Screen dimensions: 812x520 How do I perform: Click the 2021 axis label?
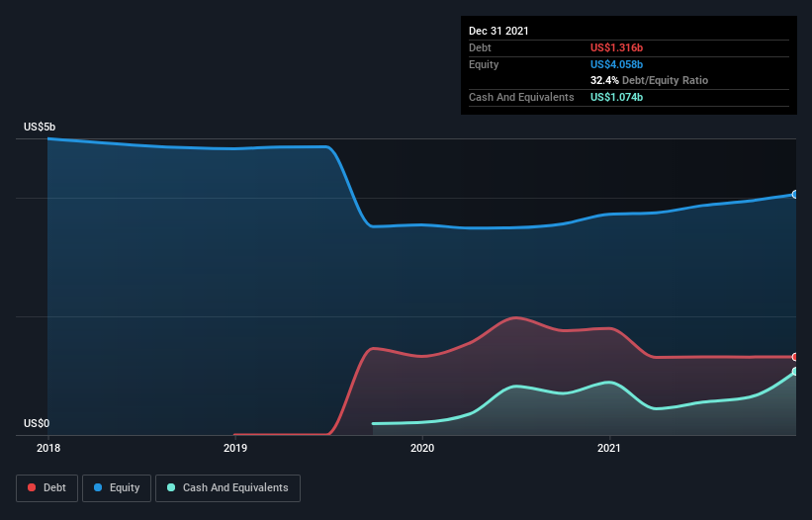[609, 448]
